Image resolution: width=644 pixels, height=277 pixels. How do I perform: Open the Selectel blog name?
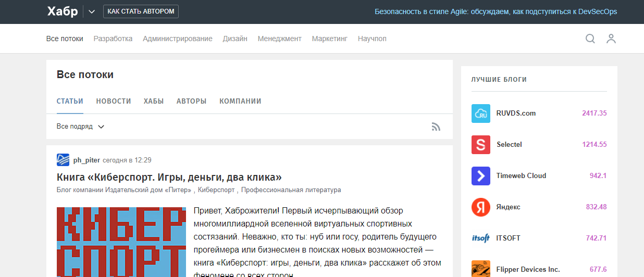[x=509, y=144]
